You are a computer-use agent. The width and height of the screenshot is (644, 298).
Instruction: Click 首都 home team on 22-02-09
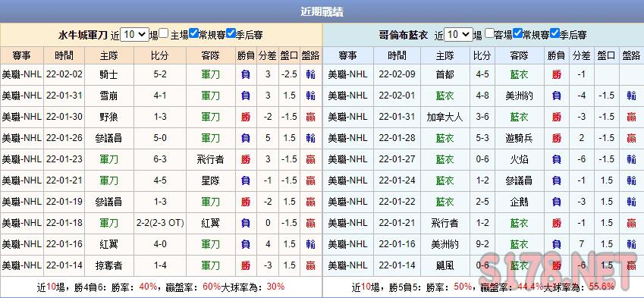(445, 75)
